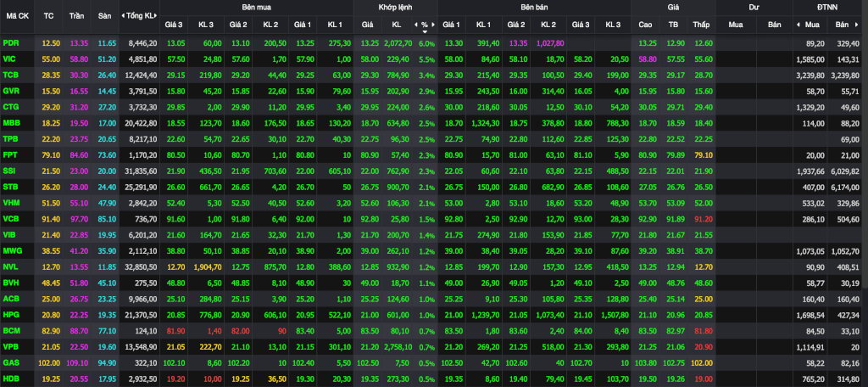
Task: Sort by Trần ceiling price header
Action: pos(76,15)
